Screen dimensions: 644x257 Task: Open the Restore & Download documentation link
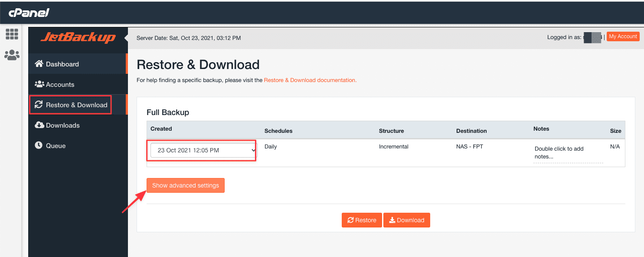309,80
